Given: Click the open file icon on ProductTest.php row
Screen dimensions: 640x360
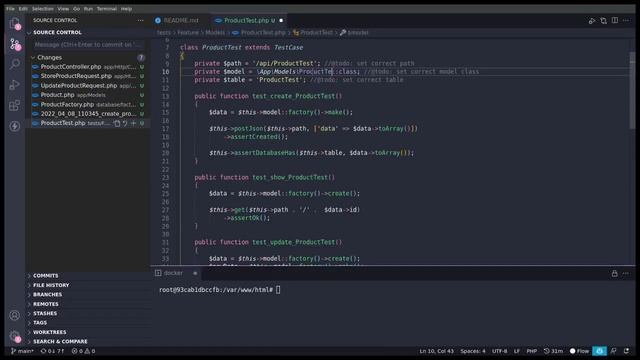Looking at the screenshot, I should pyautogui.click(x=117, y=123).
